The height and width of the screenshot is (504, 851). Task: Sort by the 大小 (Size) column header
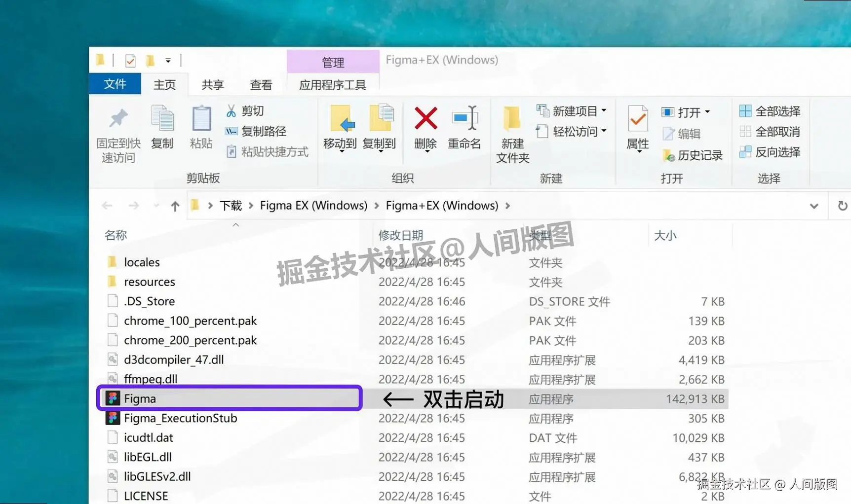665,235
